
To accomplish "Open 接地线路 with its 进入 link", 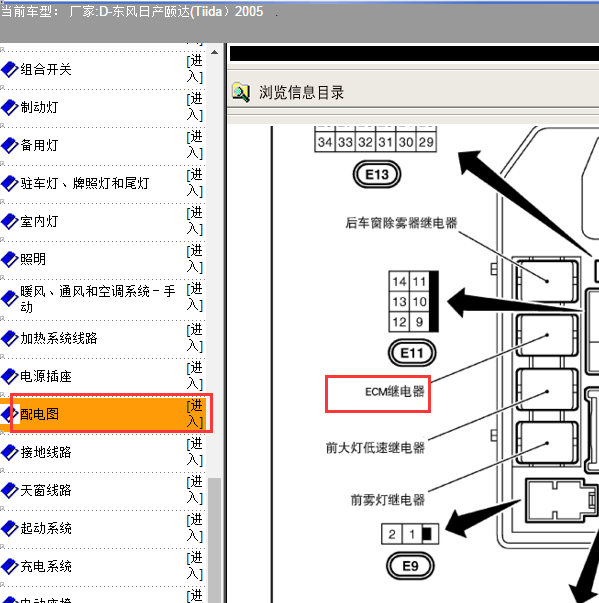I will 195,451.
